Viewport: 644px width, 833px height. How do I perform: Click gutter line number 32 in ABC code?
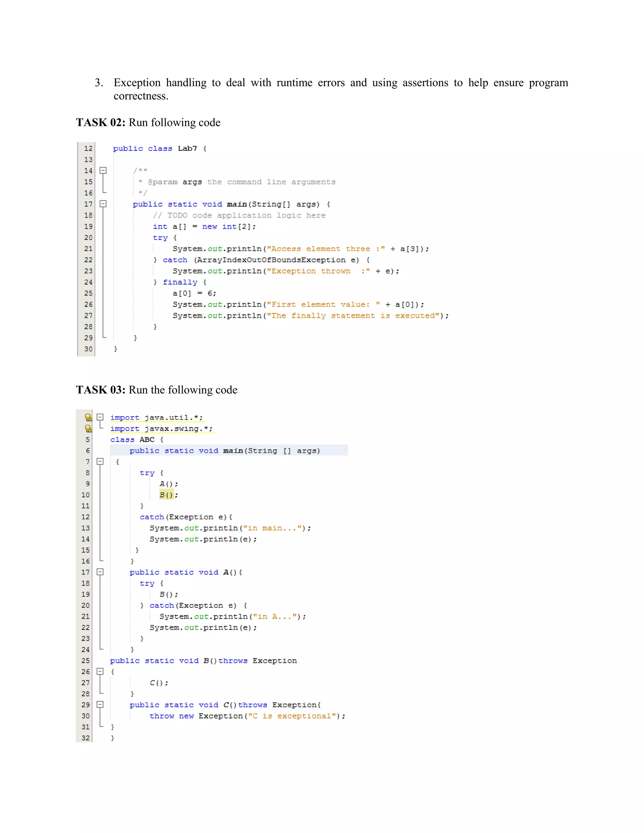[86, 738]
